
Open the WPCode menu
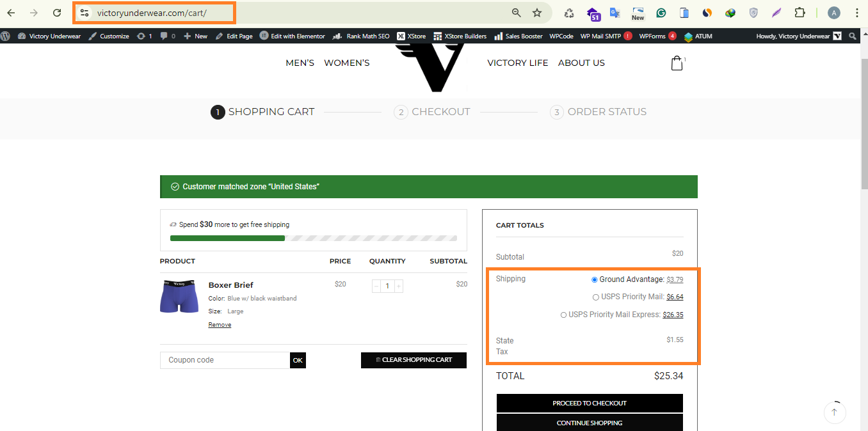pyautogui.click(x=561, y=36)
